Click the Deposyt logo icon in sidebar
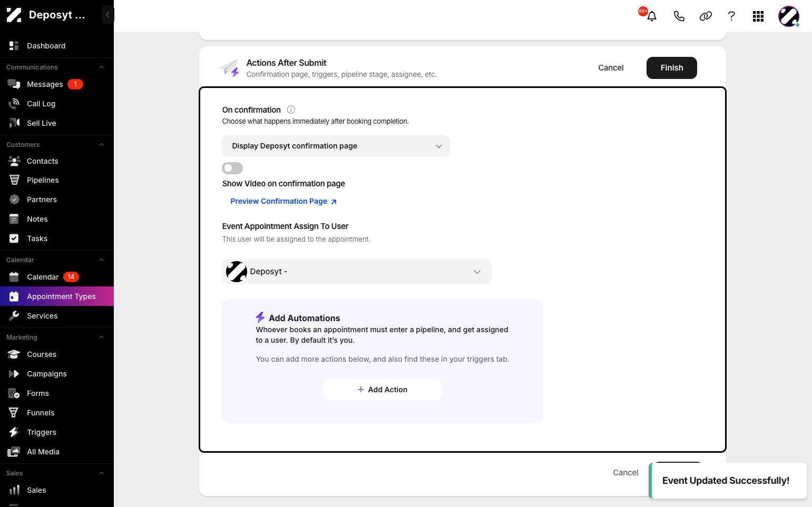This screenshot has width=812, height=507. 14,15
